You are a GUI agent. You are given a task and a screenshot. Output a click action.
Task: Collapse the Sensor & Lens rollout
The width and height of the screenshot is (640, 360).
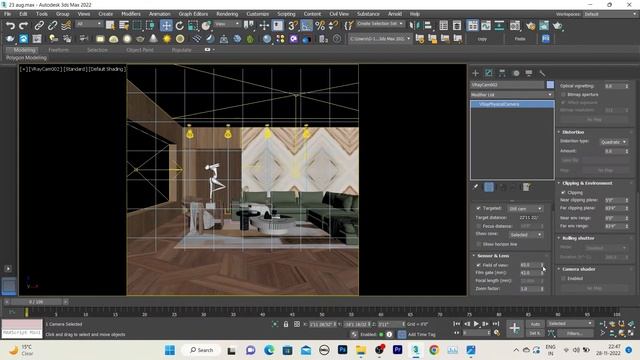tap(493, 256)
